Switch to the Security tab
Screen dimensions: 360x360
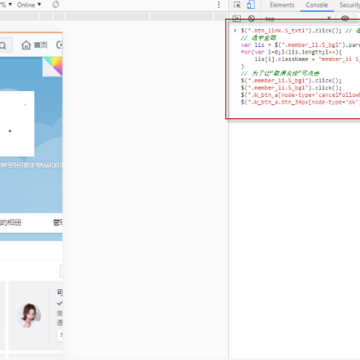tap(349, 5)
